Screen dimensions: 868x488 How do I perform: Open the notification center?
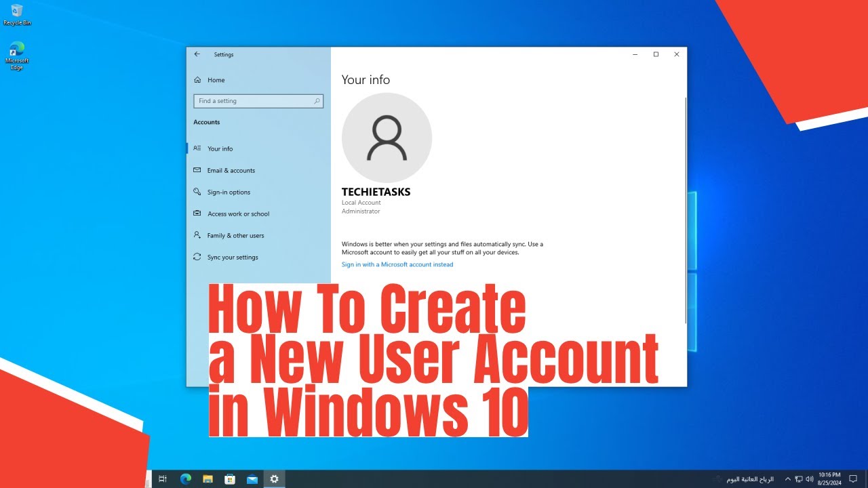click(854, 479)
